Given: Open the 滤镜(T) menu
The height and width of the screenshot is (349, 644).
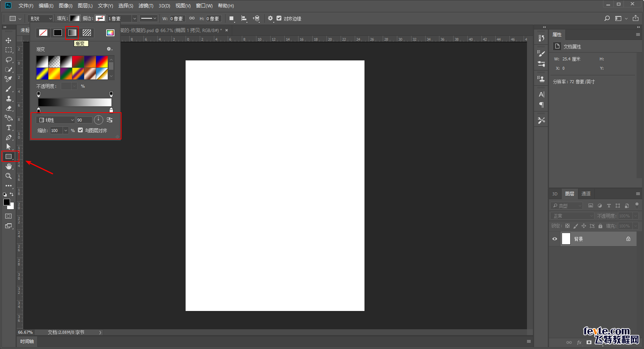Looking at the screenshot, I should coord(146,6).
